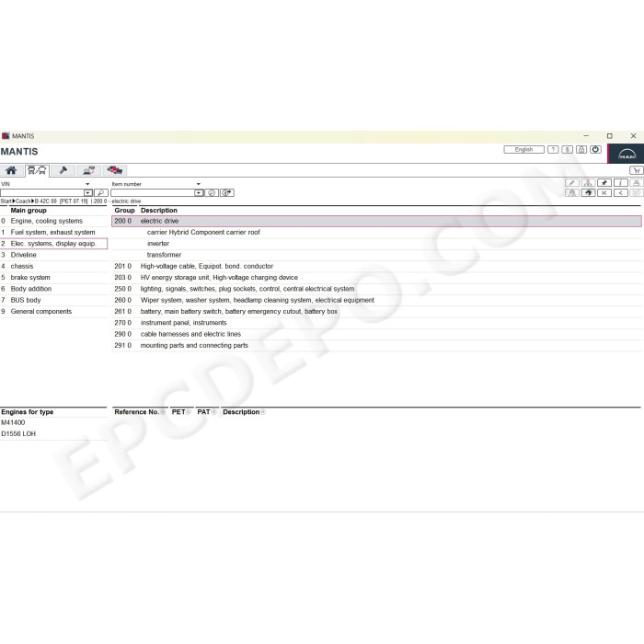The height and width of the screenshot is (644, 644).
Task: Go to previous with the '<' button
Action: click(620, 192)
